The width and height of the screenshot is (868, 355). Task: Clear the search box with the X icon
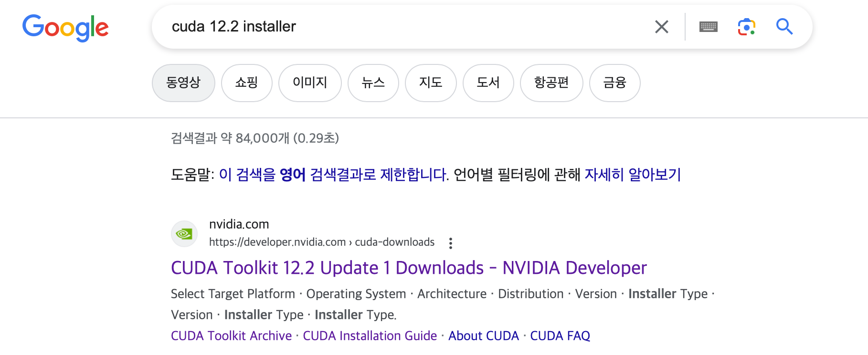point(662,27)
